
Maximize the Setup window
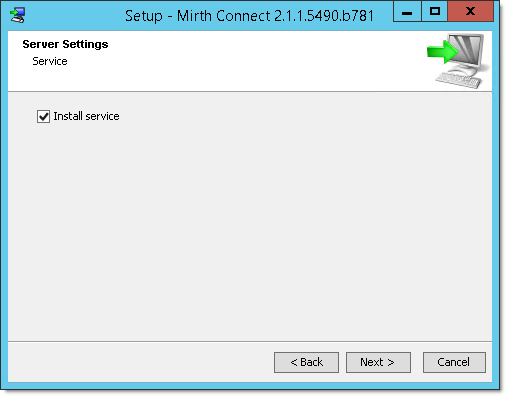click(434, 12)
